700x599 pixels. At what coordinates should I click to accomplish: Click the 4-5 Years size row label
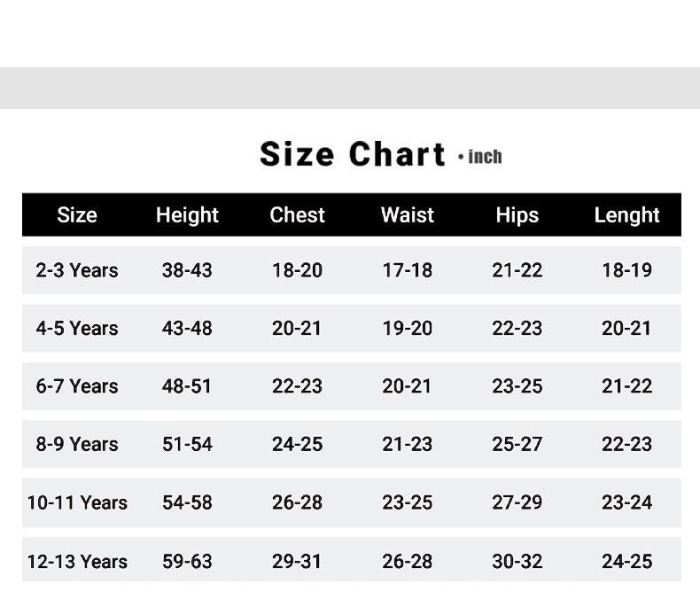77,328
